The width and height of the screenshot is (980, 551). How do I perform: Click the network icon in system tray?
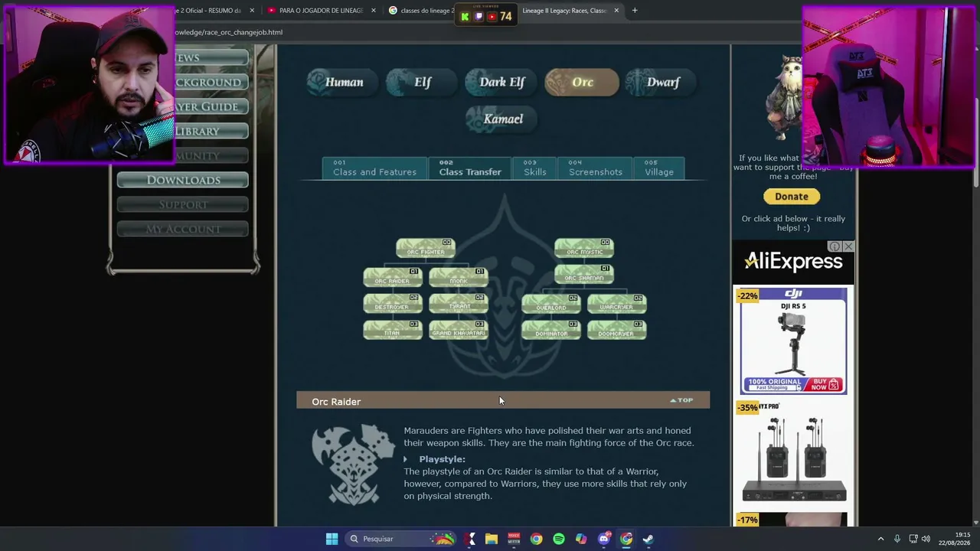click(912, 539)
